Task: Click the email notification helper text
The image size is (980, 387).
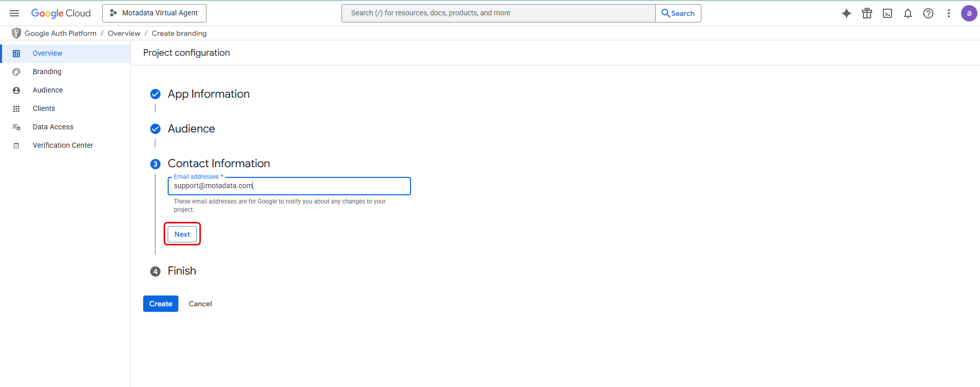Action: (280, 206)
